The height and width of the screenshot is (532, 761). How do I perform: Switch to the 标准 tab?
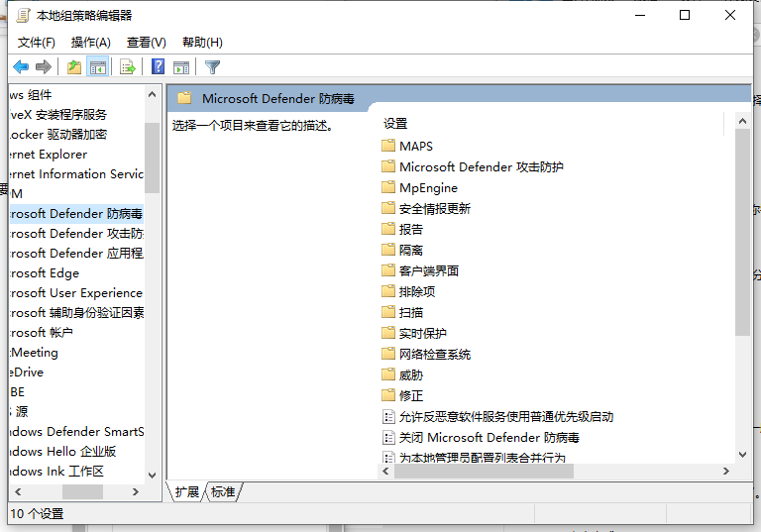223,492
